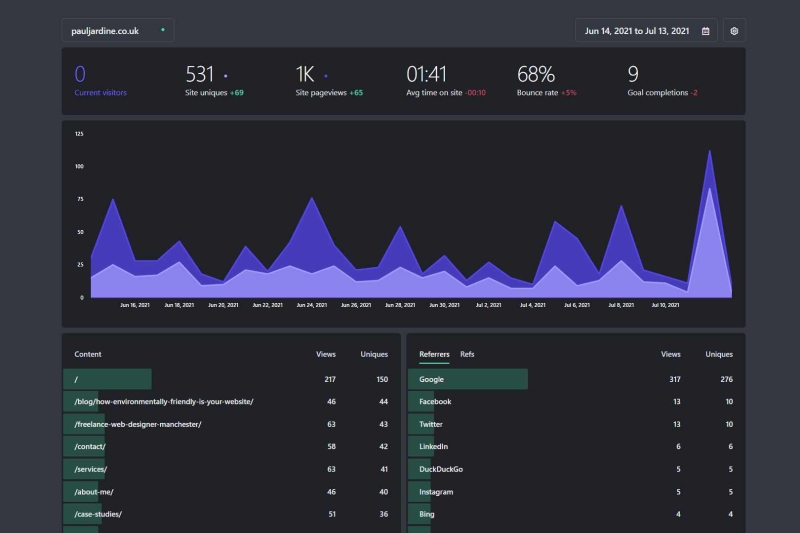Sort referrers by the Views column header

click(670, 354)
